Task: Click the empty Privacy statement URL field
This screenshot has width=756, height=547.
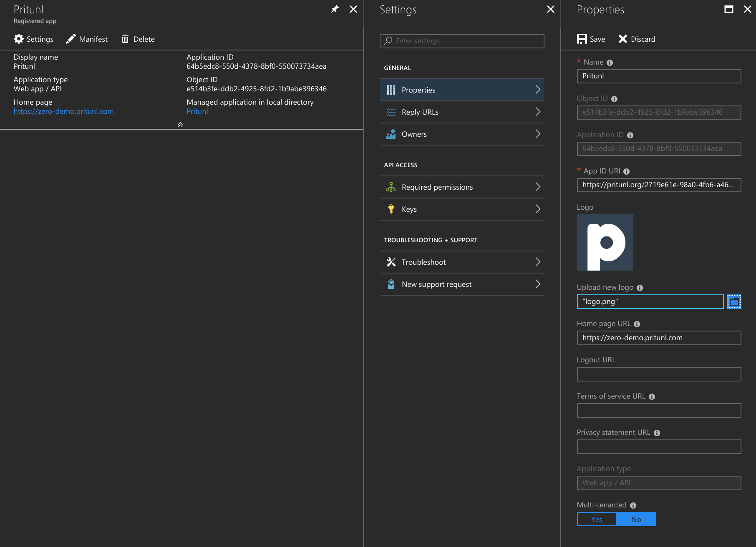Action: (x=659, y=447)
